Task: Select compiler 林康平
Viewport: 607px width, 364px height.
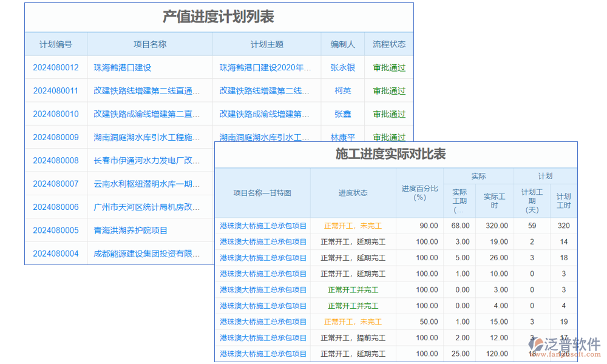Action: [x=343, y=137]
